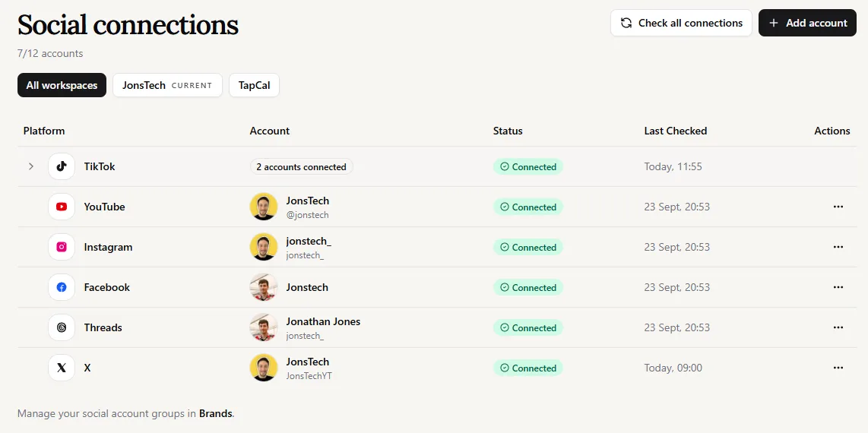Viewport: 868px width, 433px height.
Task: Click the refresh icon in Check all connections
Action: [x=626, y=23]
